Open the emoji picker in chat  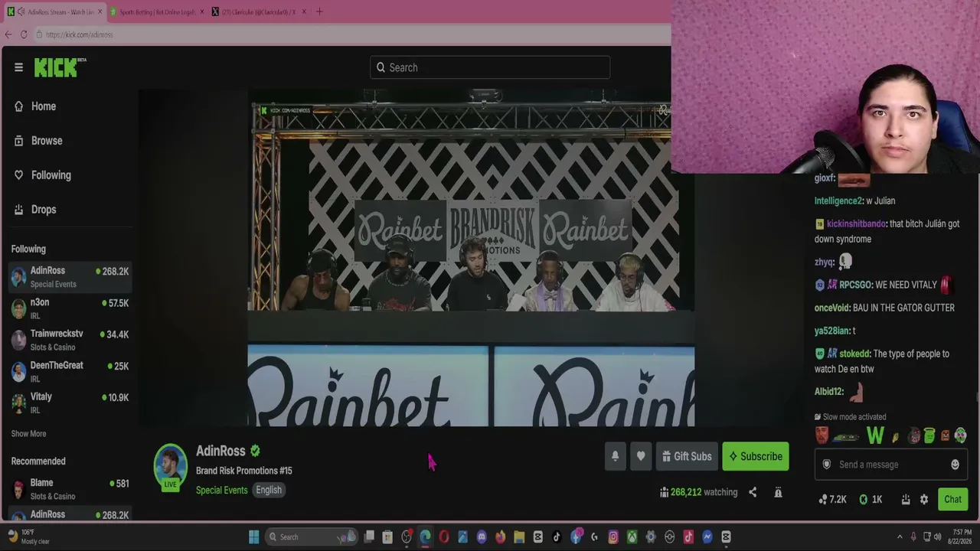[x=955, y=465]
